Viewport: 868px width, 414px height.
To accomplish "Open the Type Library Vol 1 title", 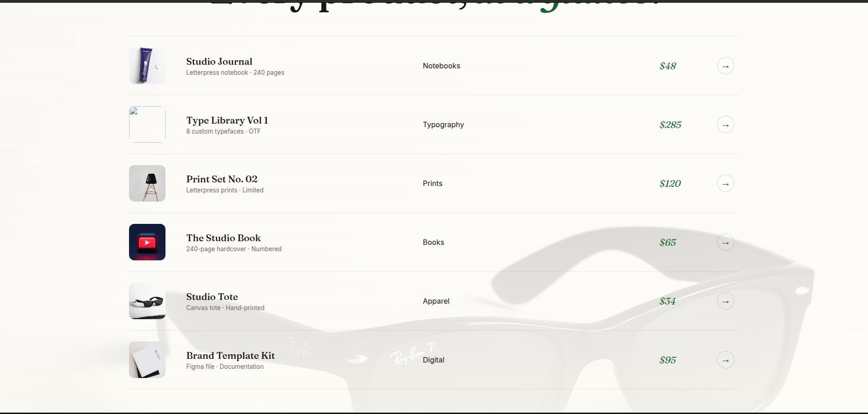I will tap(227, 120).
